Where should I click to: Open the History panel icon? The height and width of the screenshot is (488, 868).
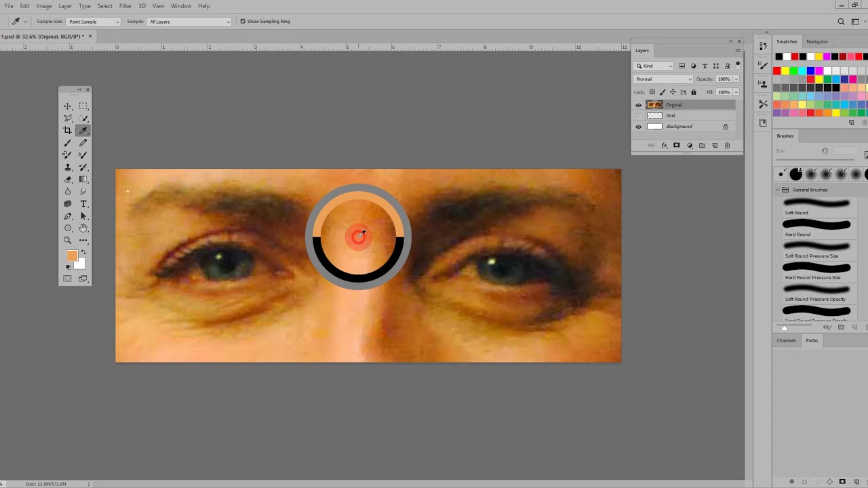click(763, 46)
